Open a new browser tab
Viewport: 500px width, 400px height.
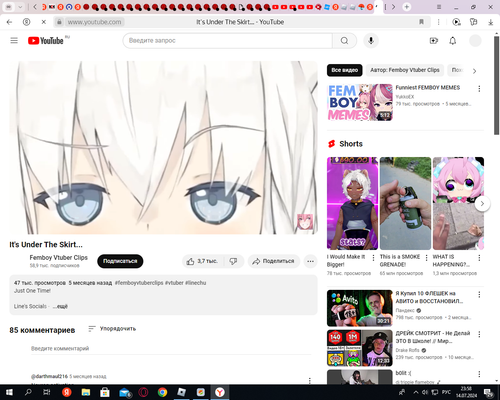click(406, 7)
